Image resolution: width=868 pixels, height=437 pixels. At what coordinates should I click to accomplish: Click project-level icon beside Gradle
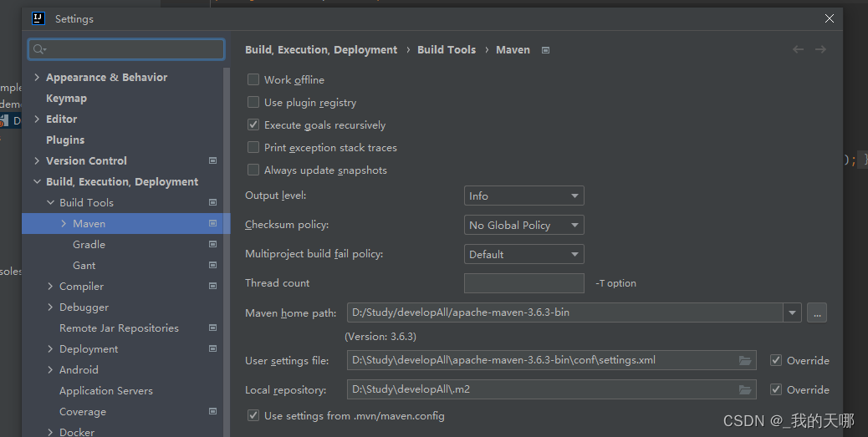(x=212, y=244)
